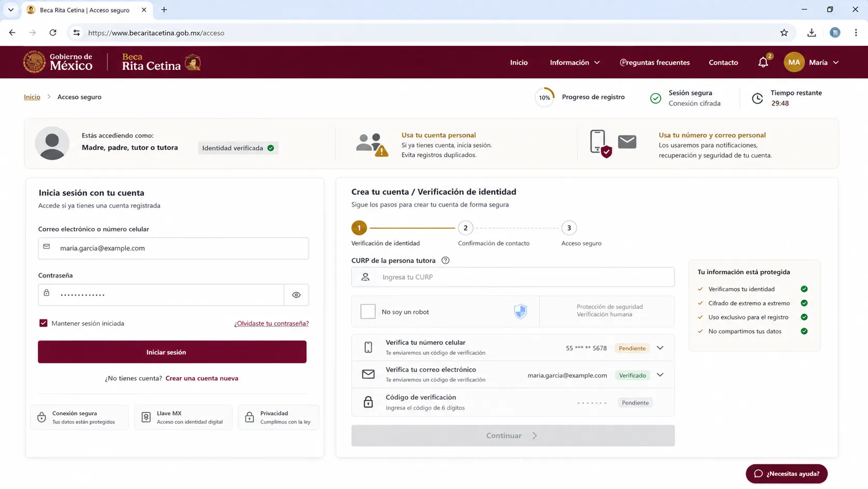Click the Iniciar sesión button
The height and width of the screenshot is (489, 868).
tap(172, 352)
